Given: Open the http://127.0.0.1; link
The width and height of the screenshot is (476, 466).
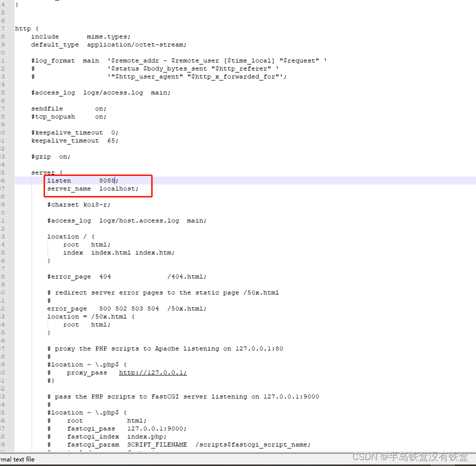Looking at the screenshot, I should tap(153, 372).
